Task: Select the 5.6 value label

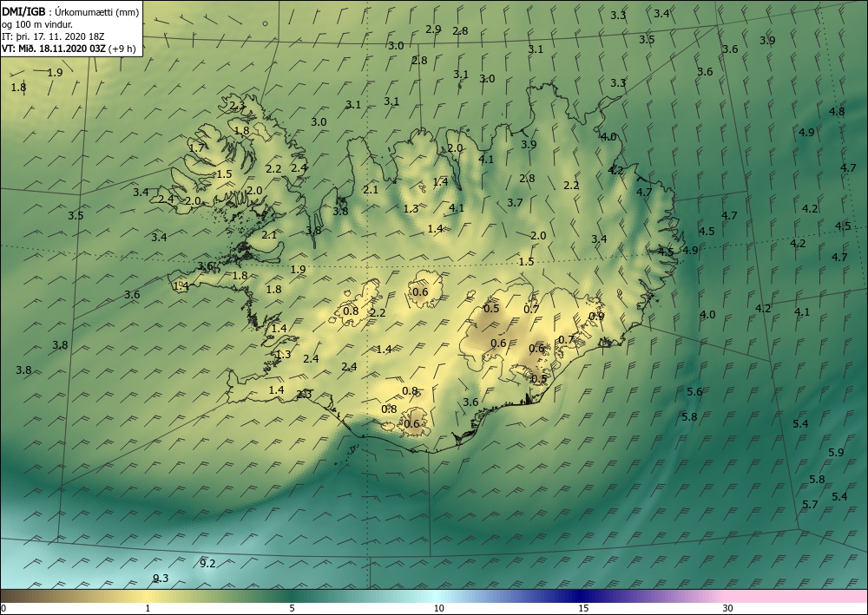Action: (x=694, y=391)
